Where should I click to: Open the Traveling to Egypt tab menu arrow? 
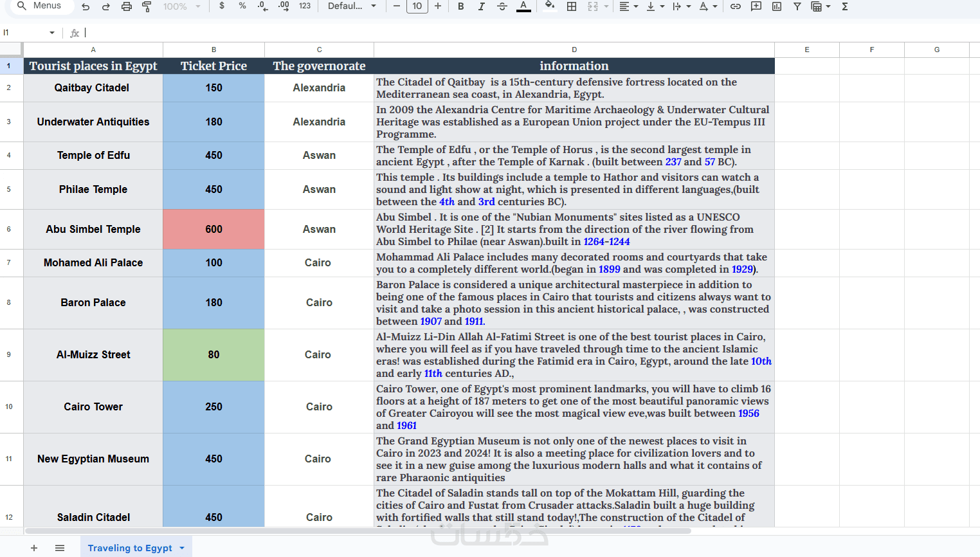click(182, 548)
